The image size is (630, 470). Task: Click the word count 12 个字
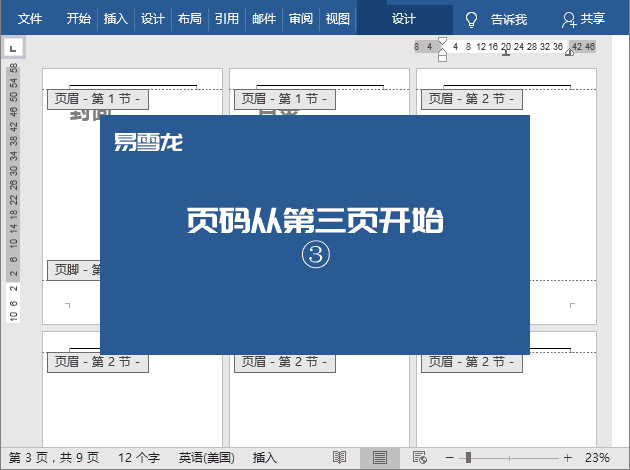(139, 458)
